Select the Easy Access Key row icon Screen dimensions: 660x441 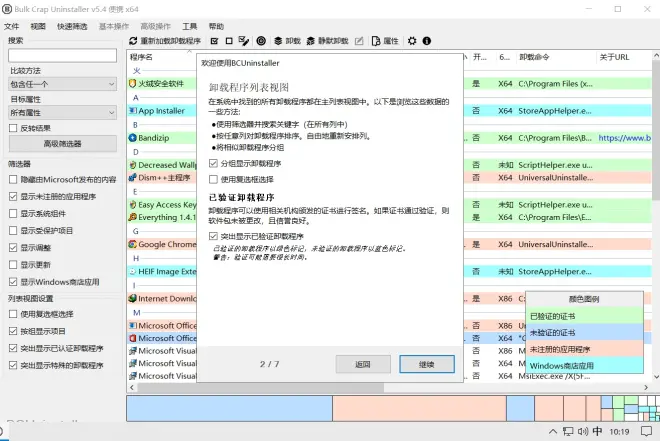(133, 205)
